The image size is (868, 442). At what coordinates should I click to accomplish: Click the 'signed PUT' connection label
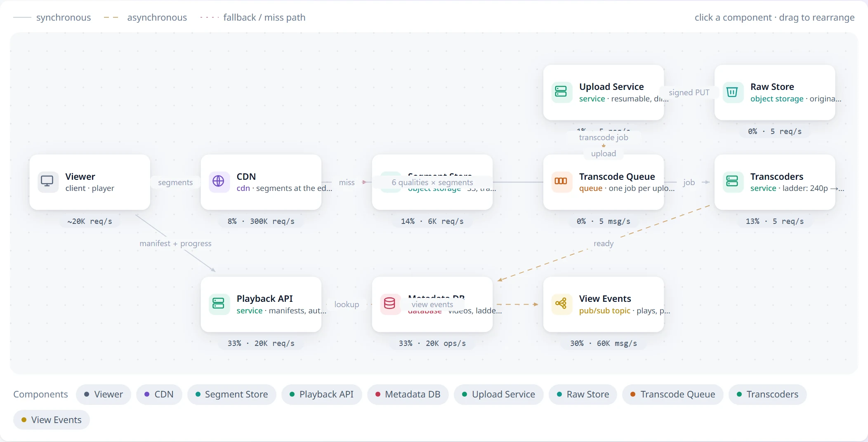[x=689, y=93]
